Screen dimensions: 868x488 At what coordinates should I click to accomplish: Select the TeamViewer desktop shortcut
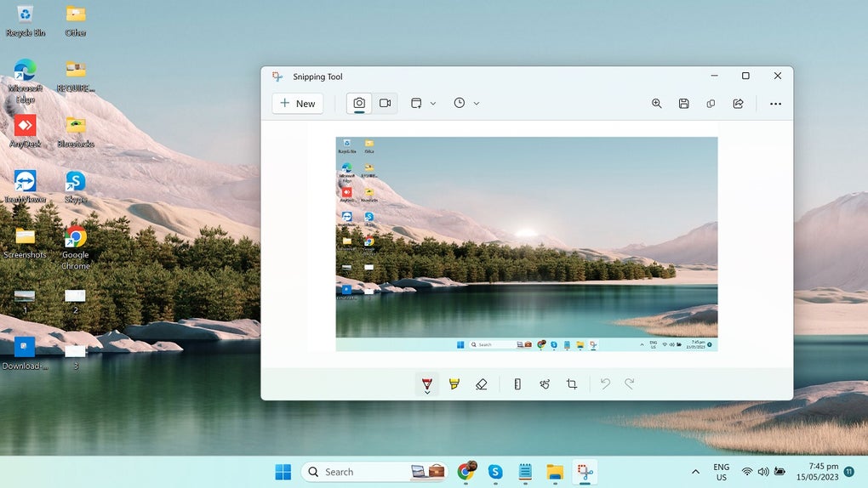pyautogui.click(x=25, y=187)
